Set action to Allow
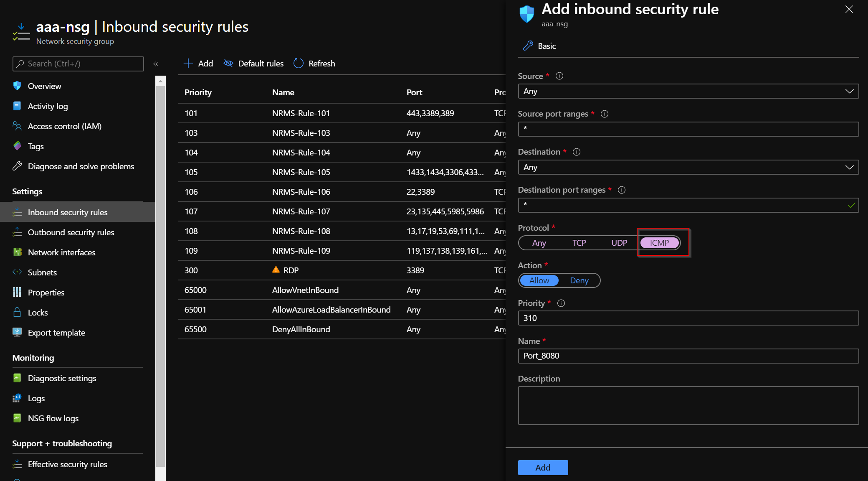The image size is (868, 481). coord(539,280)
